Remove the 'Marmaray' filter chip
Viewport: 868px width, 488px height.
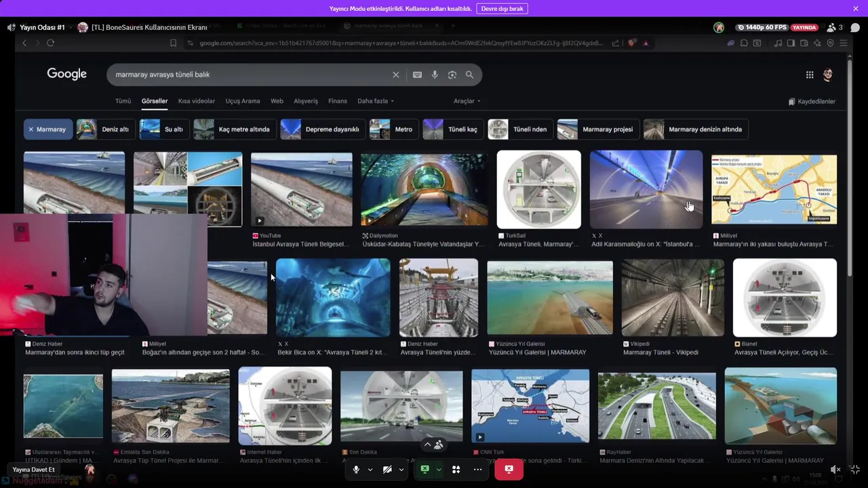[47, 129]
